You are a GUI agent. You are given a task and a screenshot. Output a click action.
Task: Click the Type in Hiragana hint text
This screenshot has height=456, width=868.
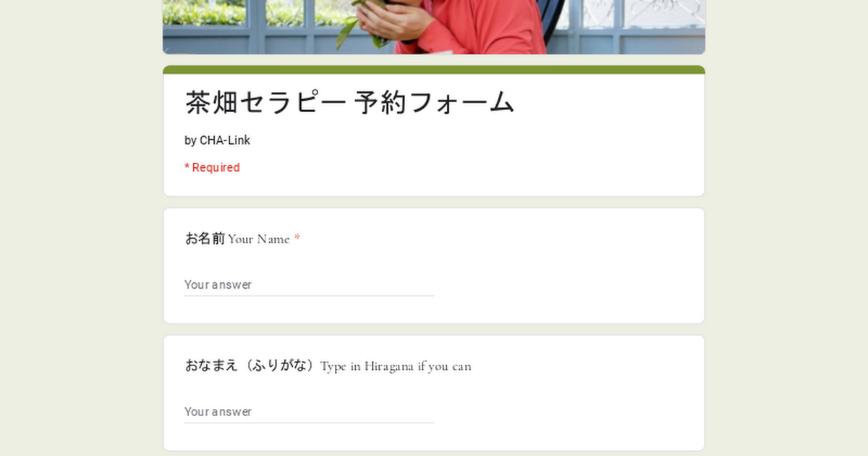point(396,366)
